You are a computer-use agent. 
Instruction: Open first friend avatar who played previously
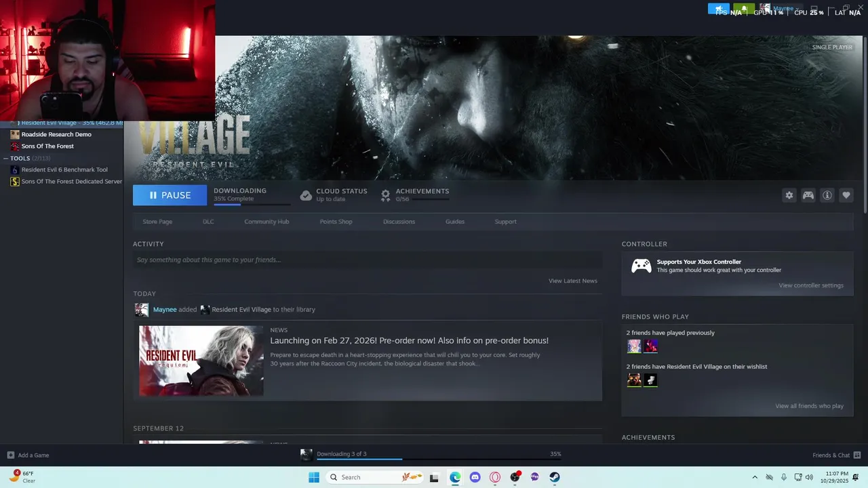pos(634,346)
